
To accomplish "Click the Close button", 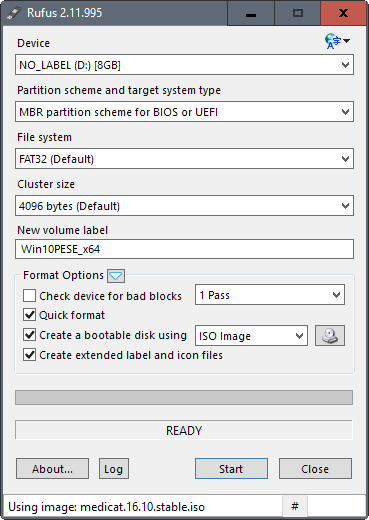I will [x=315, y=469].
